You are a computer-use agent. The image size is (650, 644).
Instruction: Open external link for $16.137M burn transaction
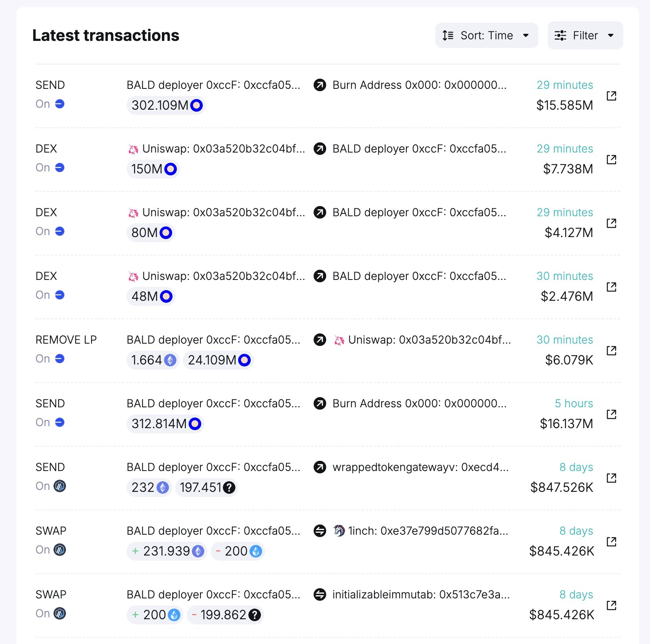611,414
